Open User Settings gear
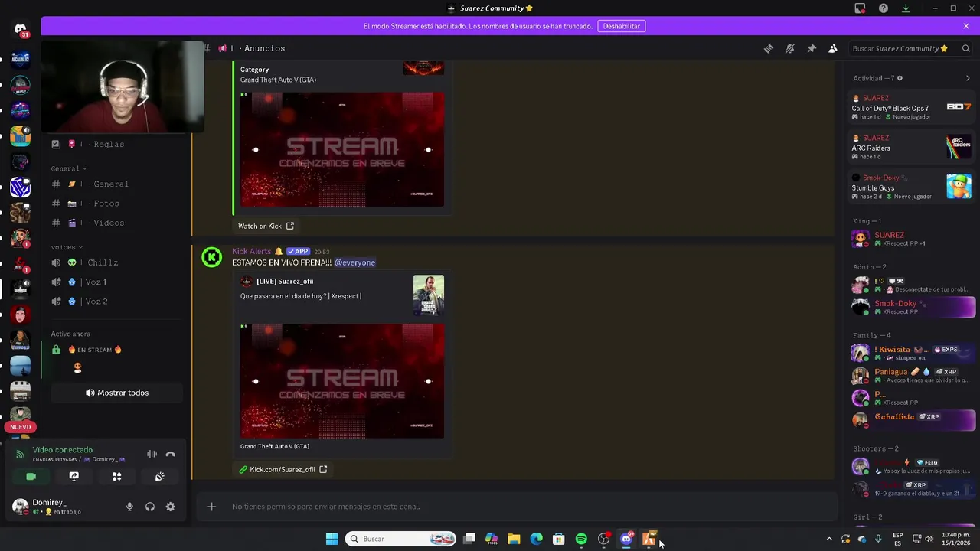This screenshot has height=551, width=980. coord(170,507)
